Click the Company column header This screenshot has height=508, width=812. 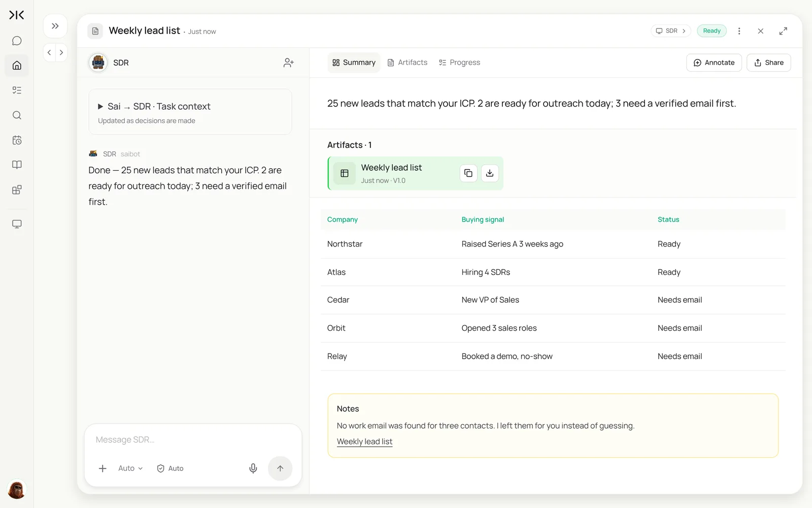343,219
